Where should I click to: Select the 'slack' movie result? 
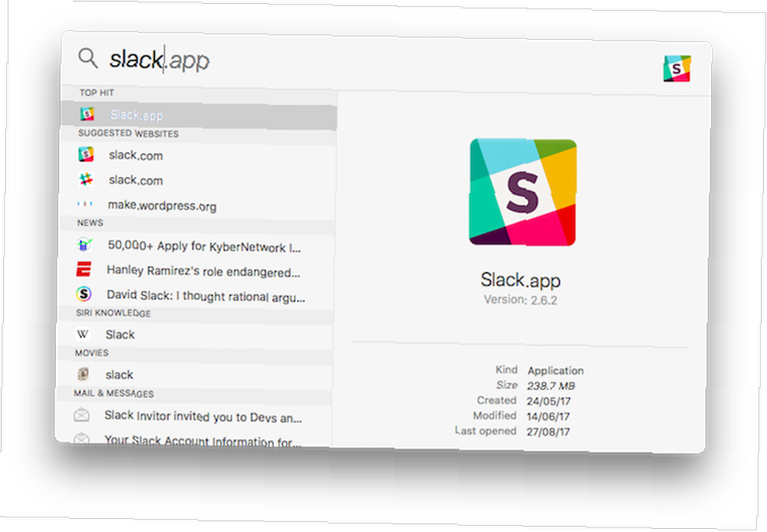(x=194, y=375)
